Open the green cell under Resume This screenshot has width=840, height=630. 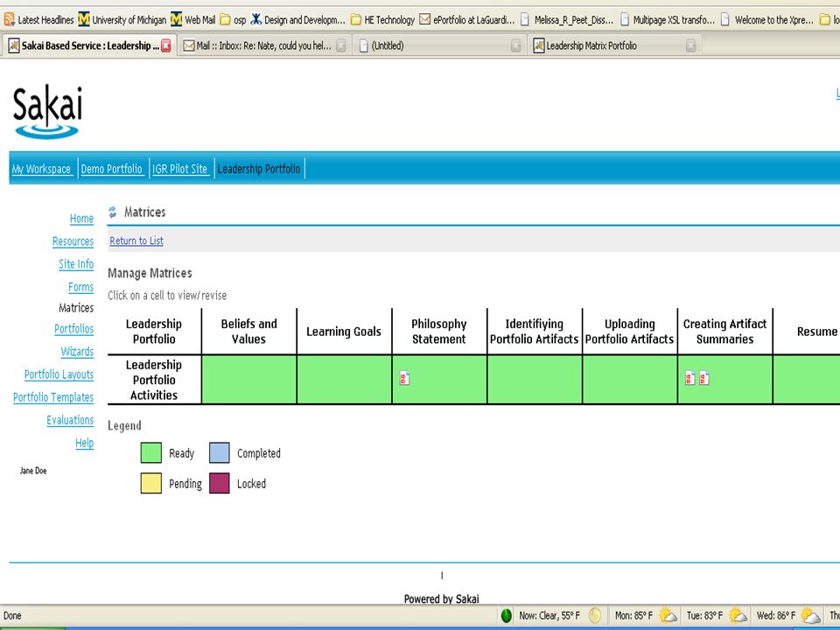(x=807, y=379)
